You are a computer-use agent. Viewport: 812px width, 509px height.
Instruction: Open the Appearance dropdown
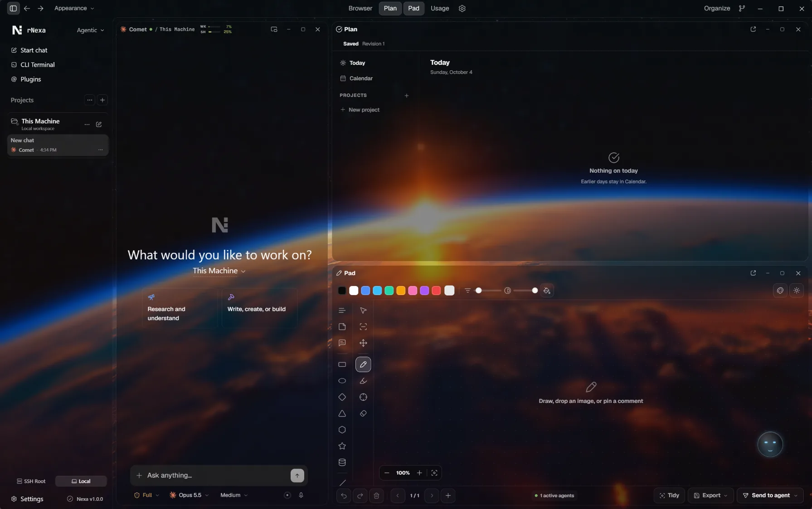click(x=74, y=8)
